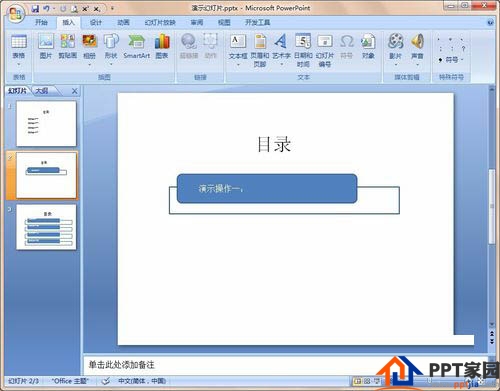500x391 pixels.
Task: Insert 幻灯片编号 slide number
Action: tap(325, 50)
